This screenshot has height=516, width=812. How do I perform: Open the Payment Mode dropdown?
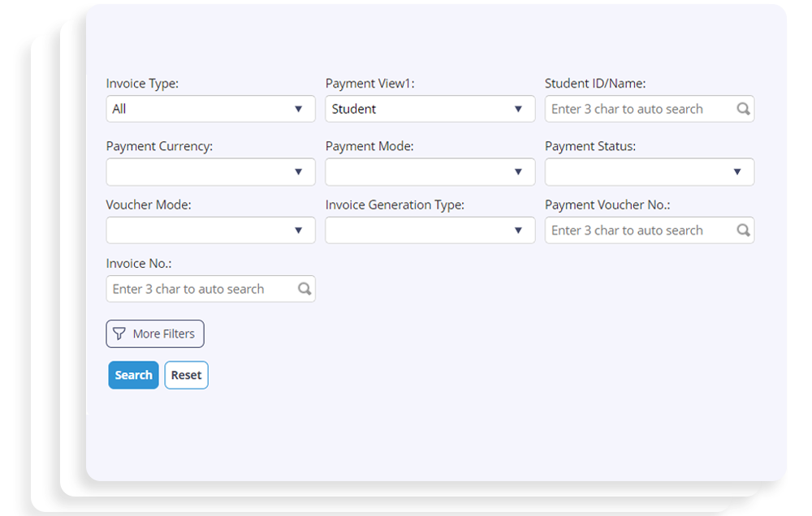430,172
